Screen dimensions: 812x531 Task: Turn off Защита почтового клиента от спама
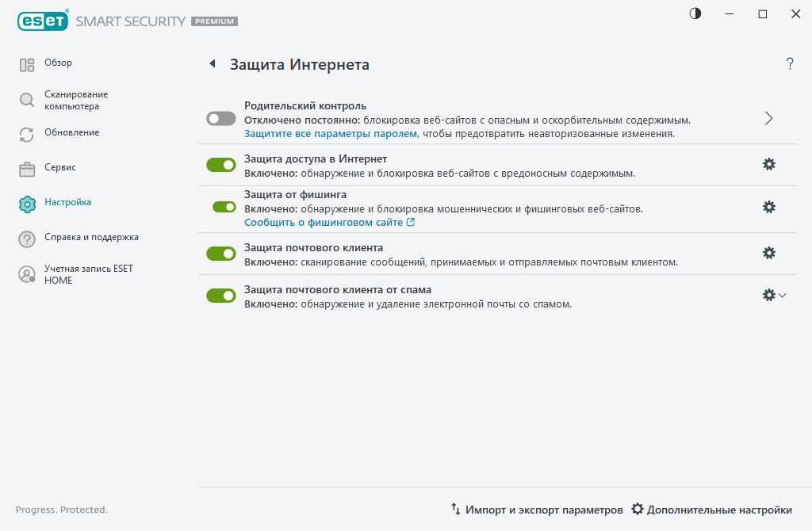(221, 295)
